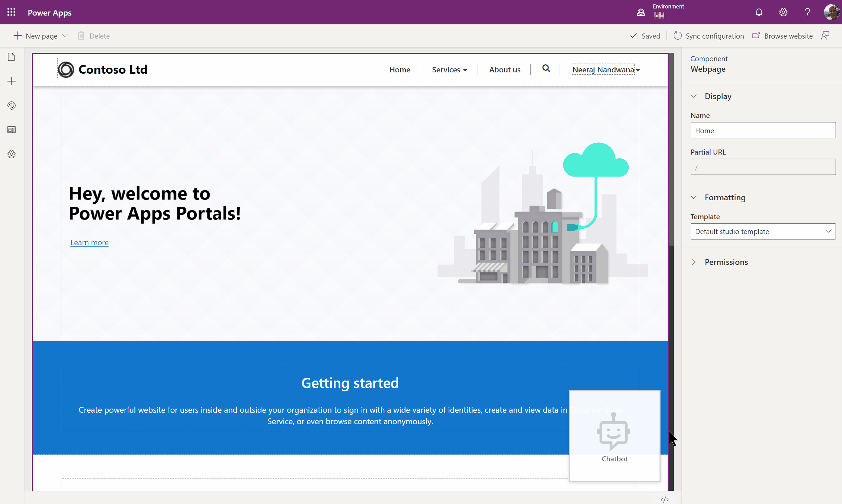Collapse the Display section
Image resolution: width=842 pixels, height=504 pixels.
(x=694, y=96)
